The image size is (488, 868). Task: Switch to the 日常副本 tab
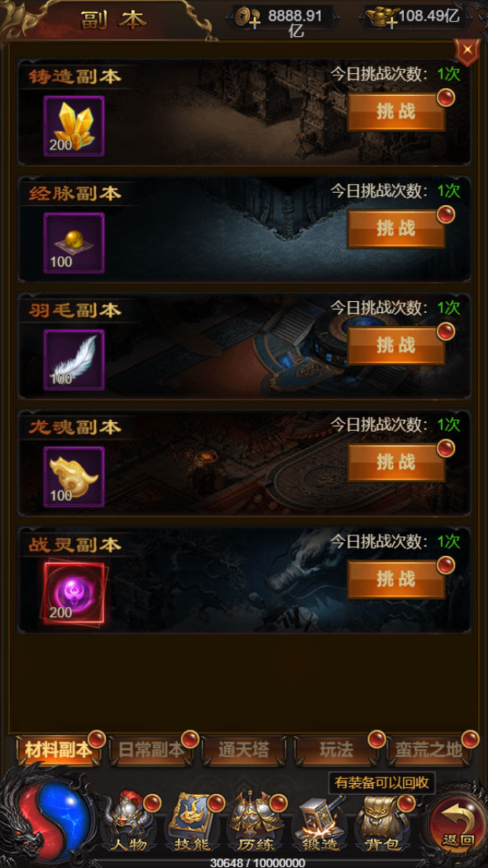[151, 750]
